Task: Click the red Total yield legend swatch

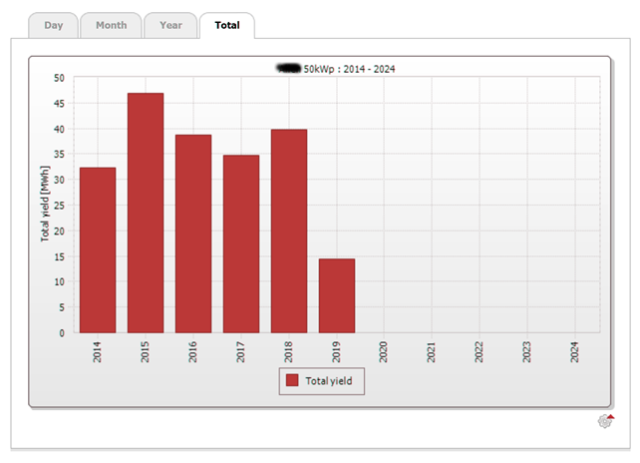Action: (x=292, y=380)
